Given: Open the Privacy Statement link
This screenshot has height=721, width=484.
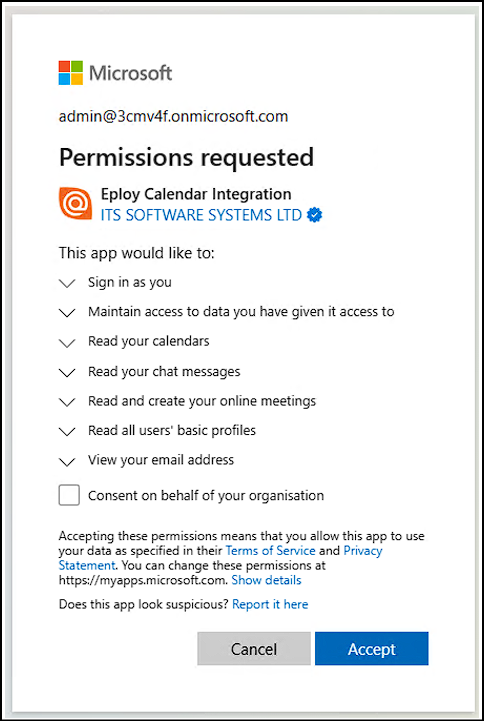Looking at the screenshot, I should point(221,557).
